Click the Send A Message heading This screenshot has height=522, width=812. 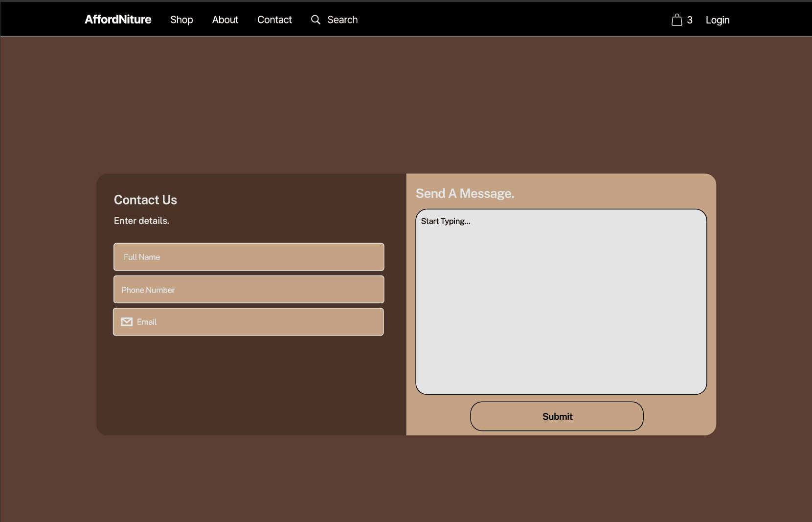(x=465, y=194)
